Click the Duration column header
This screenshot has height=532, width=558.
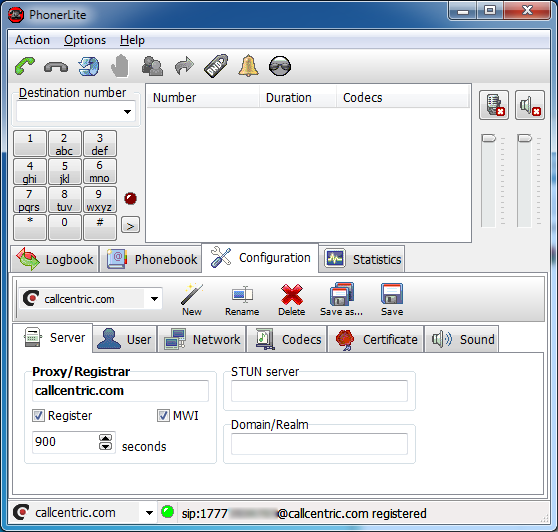click(x=298, y=98)
